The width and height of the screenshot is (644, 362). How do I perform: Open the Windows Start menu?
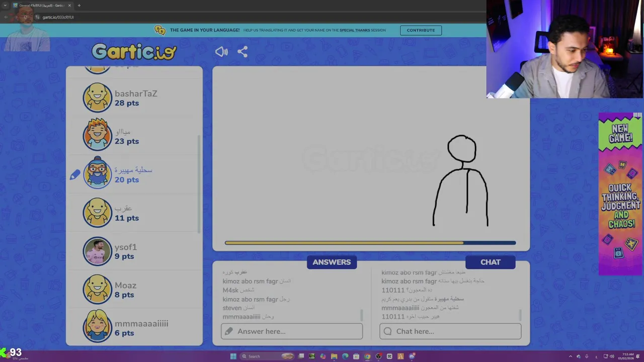pos(233,356)
